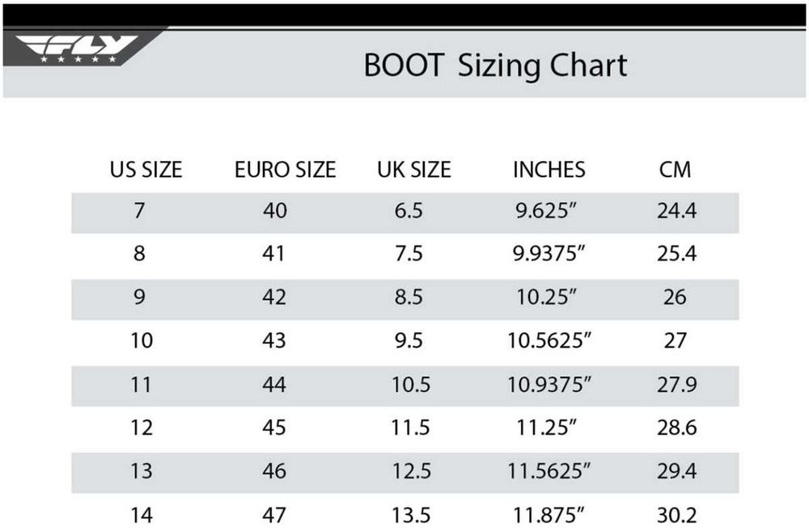This screenshot has width=809, height=532.
Task: Select the 10.5625" inches value
Action: point(550,340)
